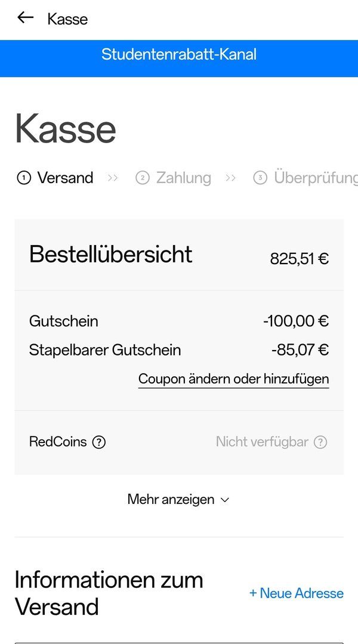The image size is (358, 644).
Task: Select the Gutschein -100,00 € amount
Action: pos(295,321)
